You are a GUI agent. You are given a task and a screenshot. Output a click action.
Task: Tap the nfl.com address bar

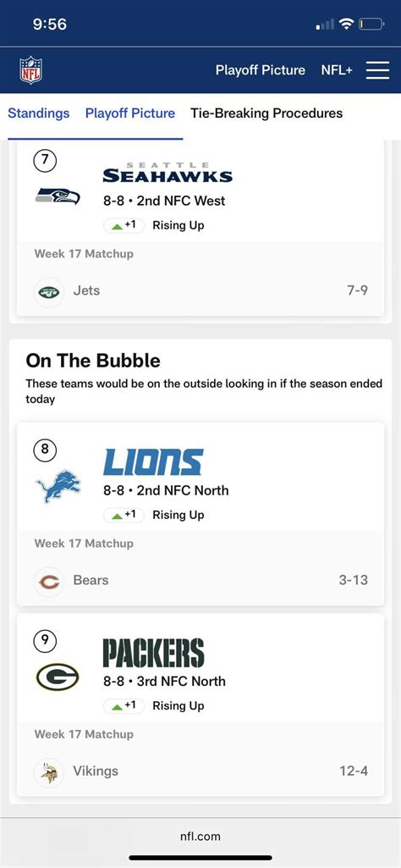pos(200,836)
